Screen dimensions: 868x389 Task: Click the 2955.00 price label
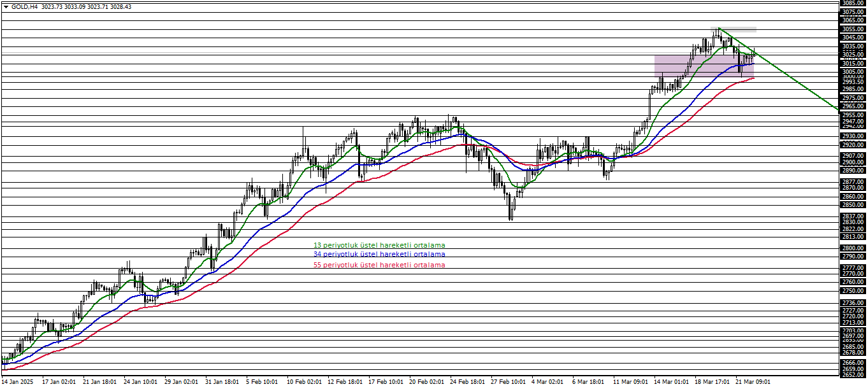click(852, 115)
